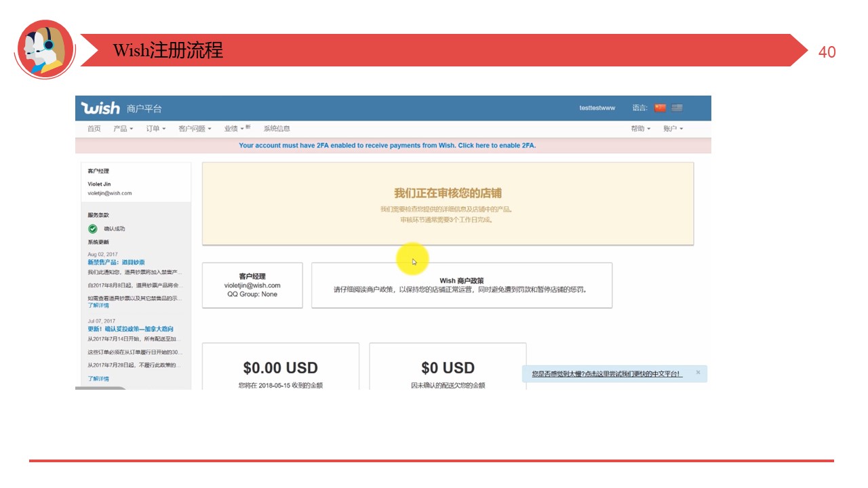
Task: Click the 确认成功 status text
Action: pos(114,229)
